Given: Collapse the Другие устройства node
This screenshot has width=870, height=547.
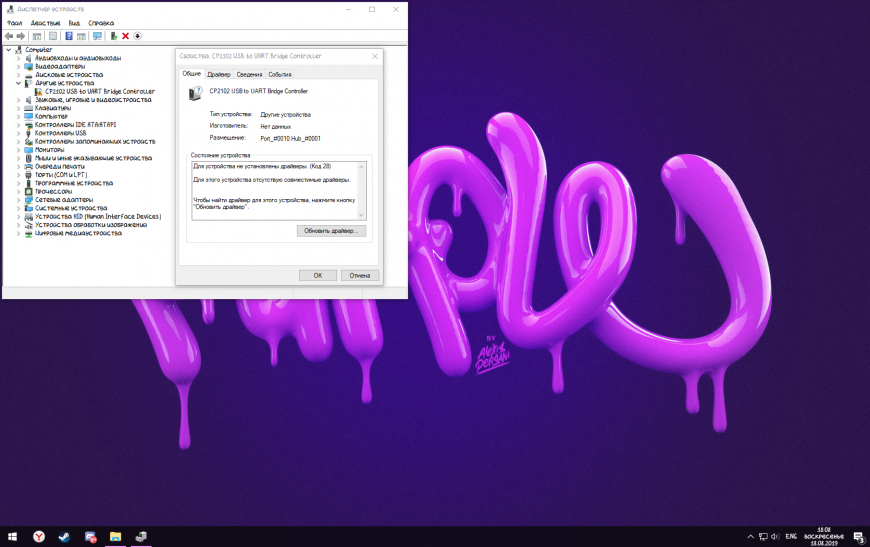Looking at the screenshot, I should click(18, 83).
